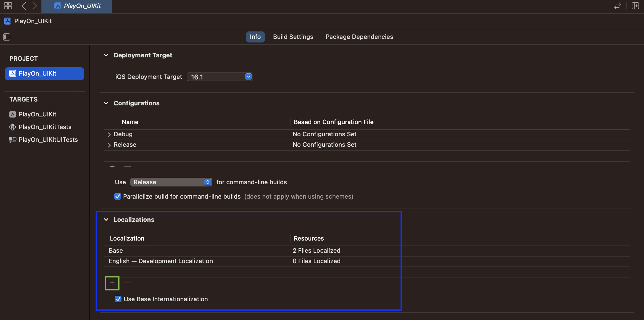Toggle Use Base Internationalization checkbox
The width and height of the screenshot is (644, 320).
[x=118, y=299]
